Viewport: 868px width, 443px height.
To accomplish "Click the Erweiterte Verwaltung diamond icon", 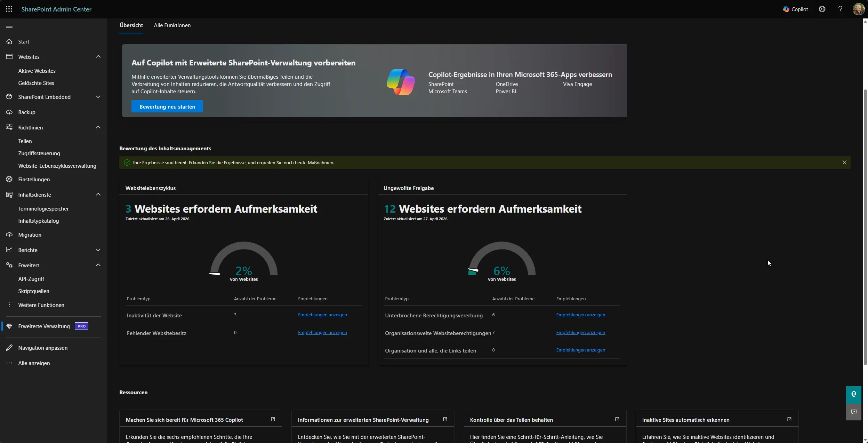I will coord(9,326).
